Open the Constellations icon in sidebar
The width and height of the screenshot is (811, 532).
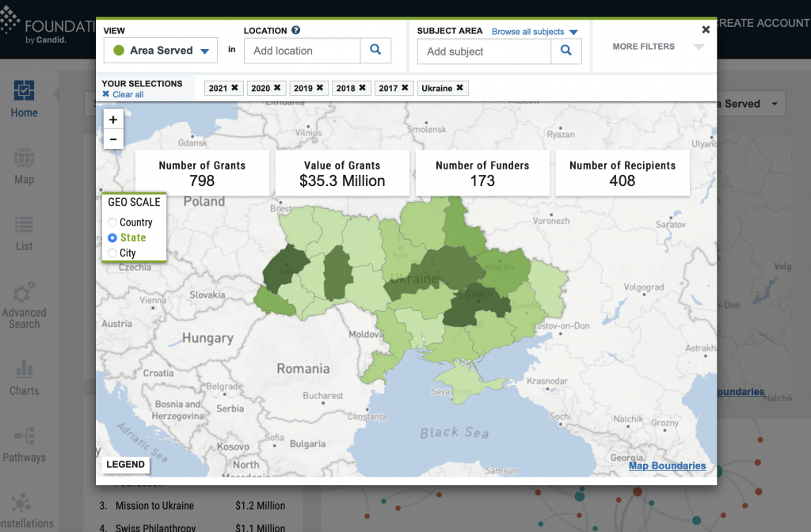[21, 503]
